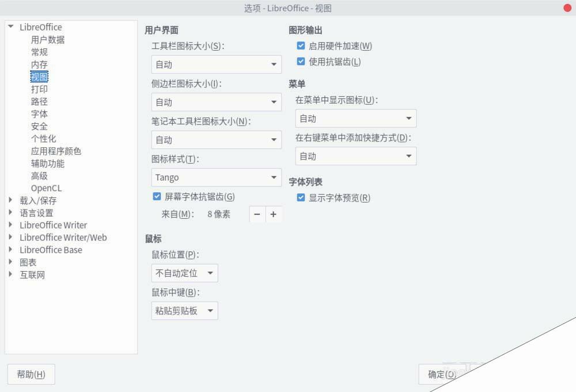Viewport: 576px width, 392px height.
Task: Open 在右键菜单中添加快捷方式 dropdown
Action: point(356,157)
